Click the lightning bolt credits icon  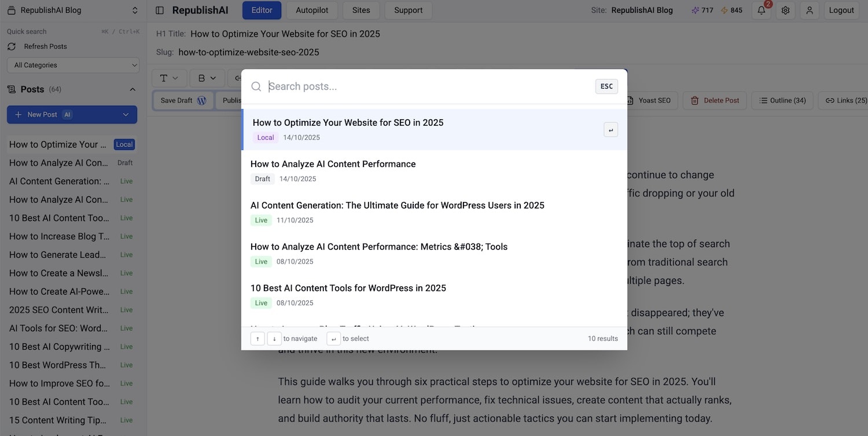coord(724,10)
